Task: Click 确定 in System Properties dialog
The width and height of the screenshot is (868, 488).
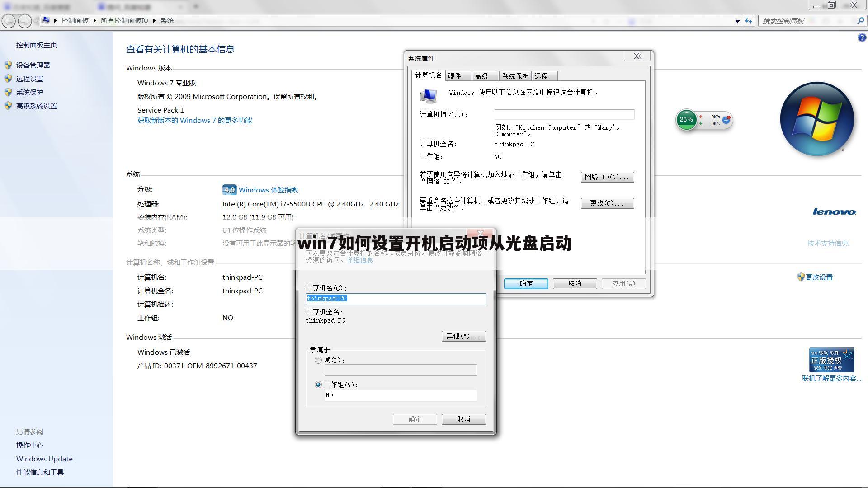Action: coord(526,283)
